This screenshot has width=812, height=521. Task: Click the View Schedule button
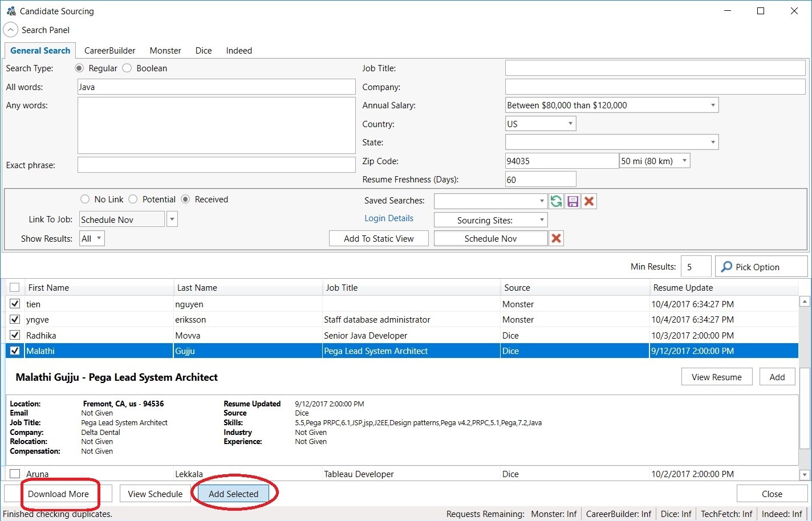click(155, 494)
